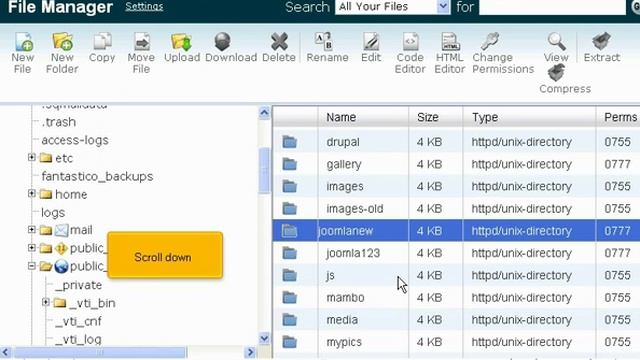Viewport: 640px width, 360px height.
Task: Click the Compress archive icon
Action: [556, 73]
